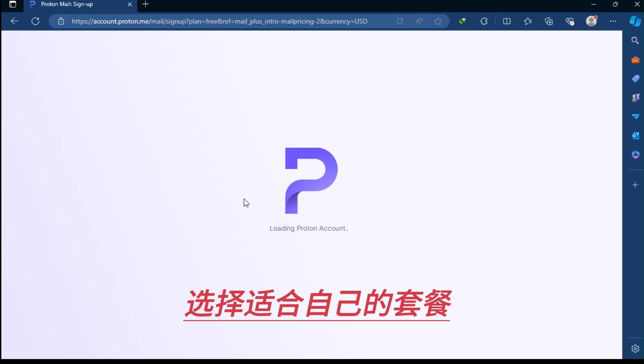644x364 pixels.
Task: Open Collections panel
Action: coord(549,21)
